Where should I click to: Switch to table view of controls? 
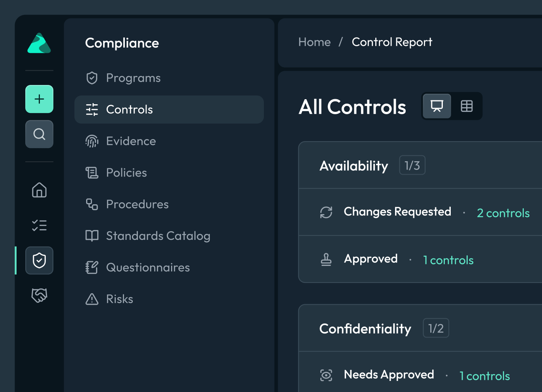click(467, 106)
